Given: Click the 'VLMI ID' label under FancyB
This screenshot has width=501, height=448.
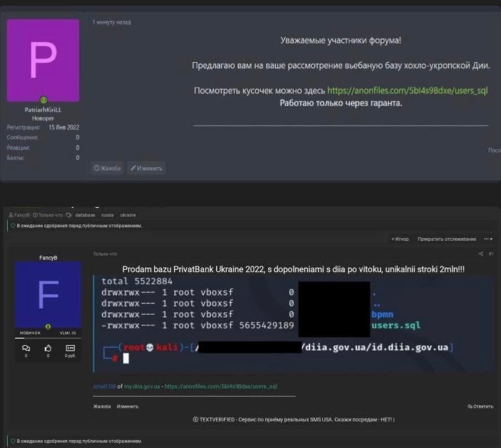Looking at the screenshot, I should [68, 333].
